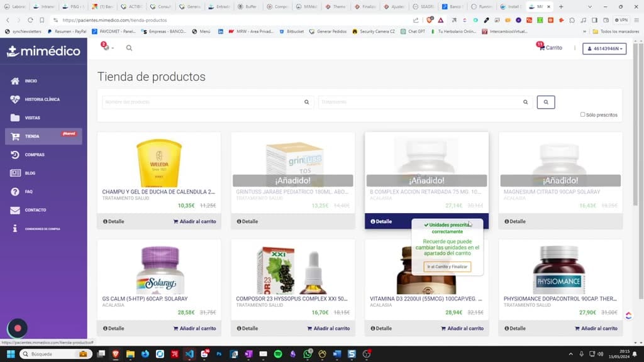The image size is (644, 362).
Task: Expand the system tray hidden icons
Action: pyautogui.click(x=570, y=354)
